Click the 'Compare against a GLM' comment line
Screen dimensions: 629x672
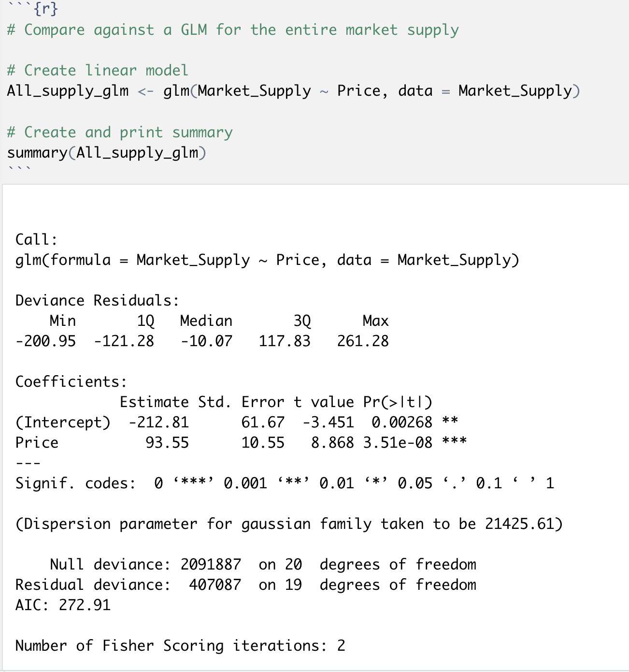click(232, 30)
